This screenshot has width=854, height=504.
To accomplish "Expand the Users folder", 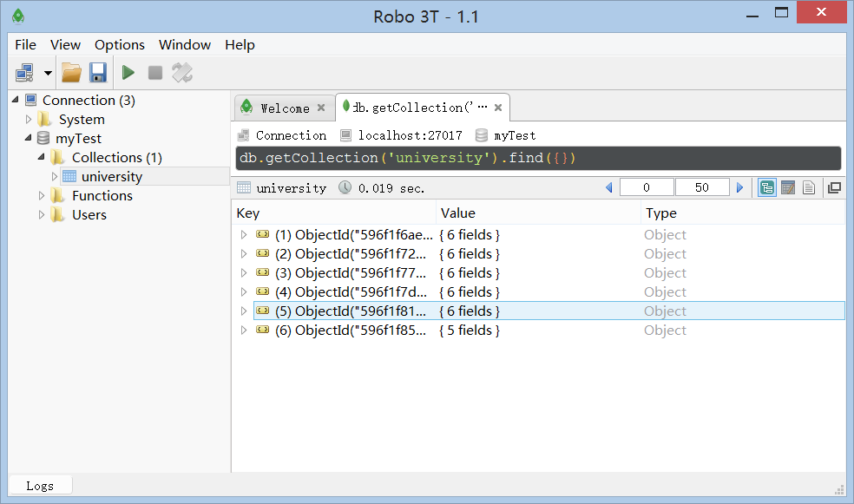I will [x=42, y=214].
